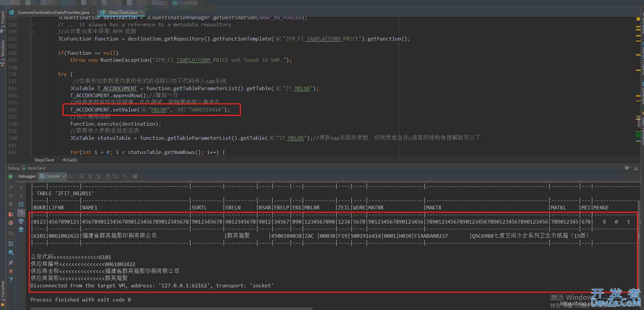Click the StepClient breadcrumb
The height and width of the screenshot is (310, 644).
44,160
